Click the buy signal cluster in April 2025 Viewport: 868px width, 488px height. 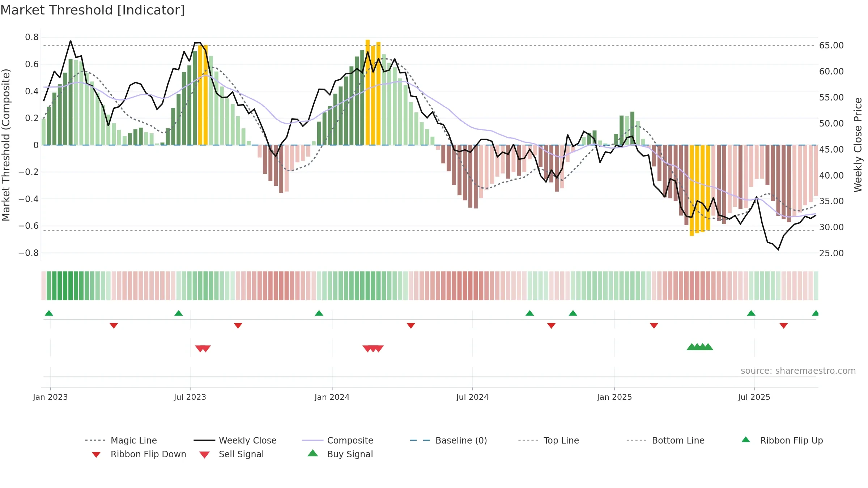(x=700, y=347)
